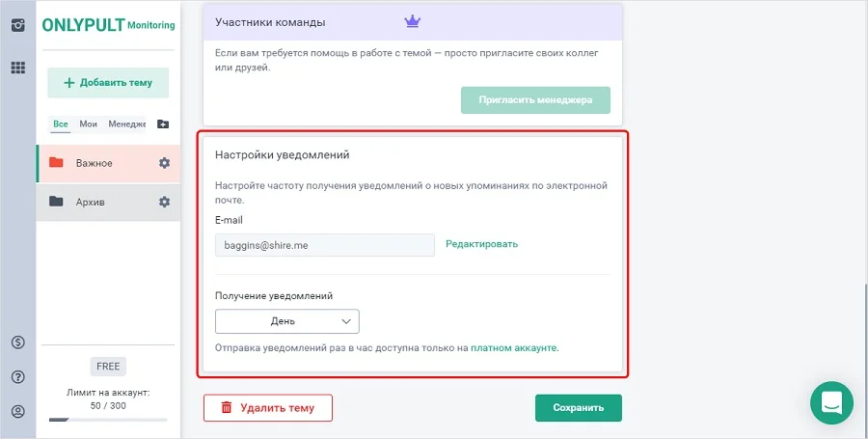Click the add new folder icon

pos(162,124)
